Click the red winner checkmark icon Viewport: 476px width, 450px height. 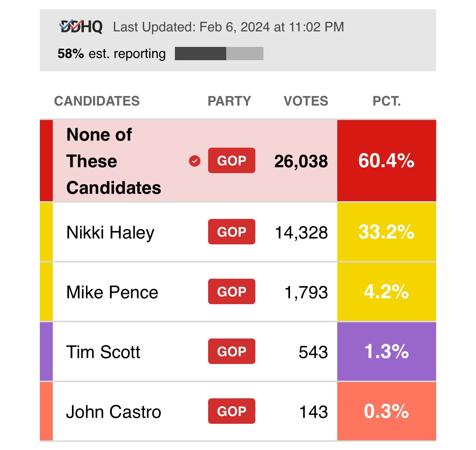194,161
